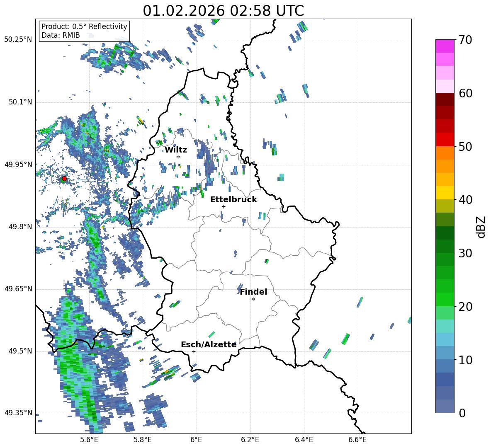
Task: Click the title text '01.02.2026 02:58 UTC'
Action: pos(223,11)
